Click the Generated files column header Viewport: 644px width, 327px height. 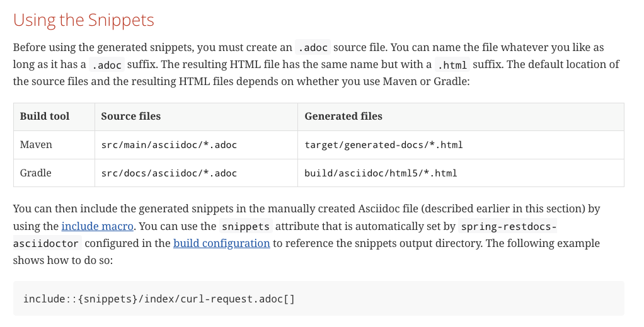click(x=343, y=117)
